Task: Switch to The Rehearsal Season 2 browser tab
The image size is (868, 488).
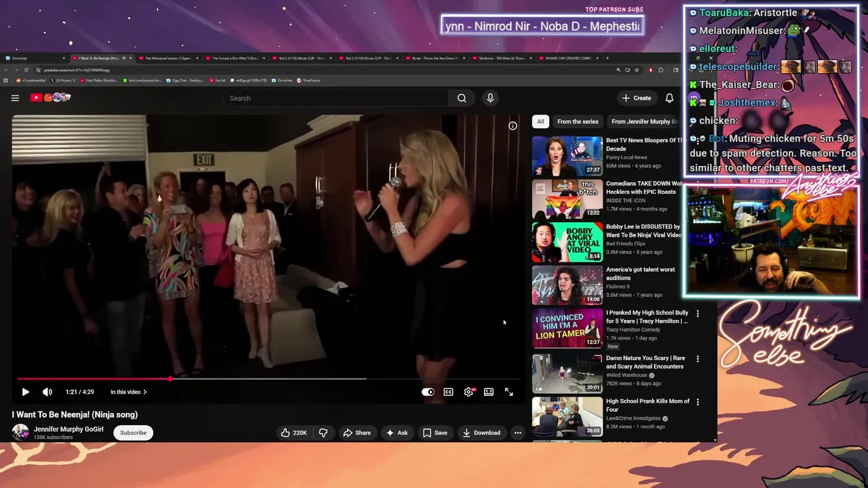Action: (x=168, y=58)
